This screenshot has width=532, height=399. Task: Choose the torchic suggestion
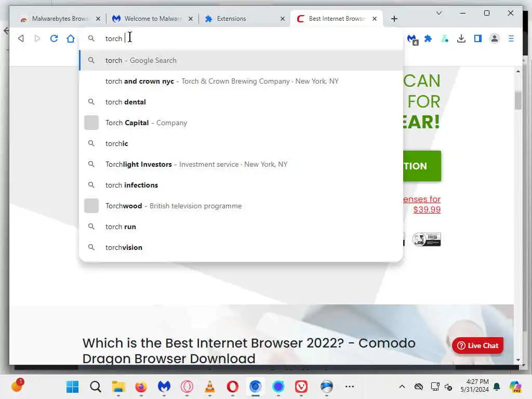click(241, 143)
